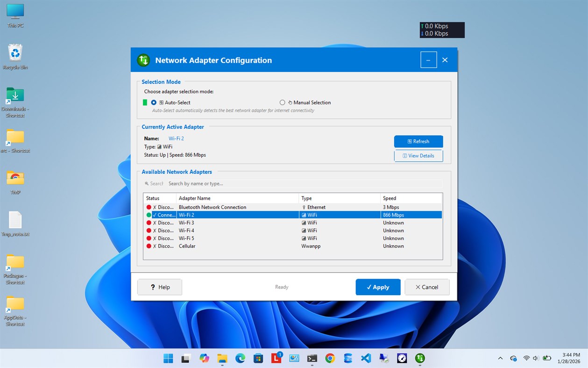The width and height of the screenshot is (588, 368).
Task: Open View Details for the active adapter
Action: [418, 156]
